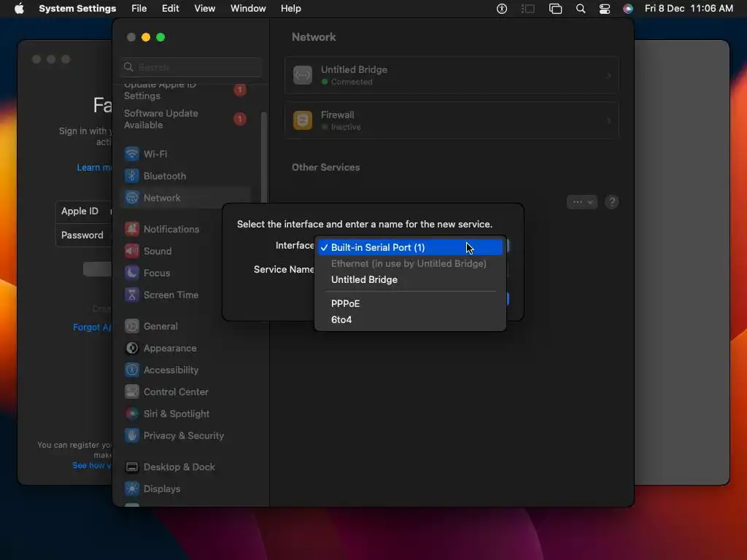Choose 6to4 in interface list
747x560 pixels.
click(x=410, y=319)
